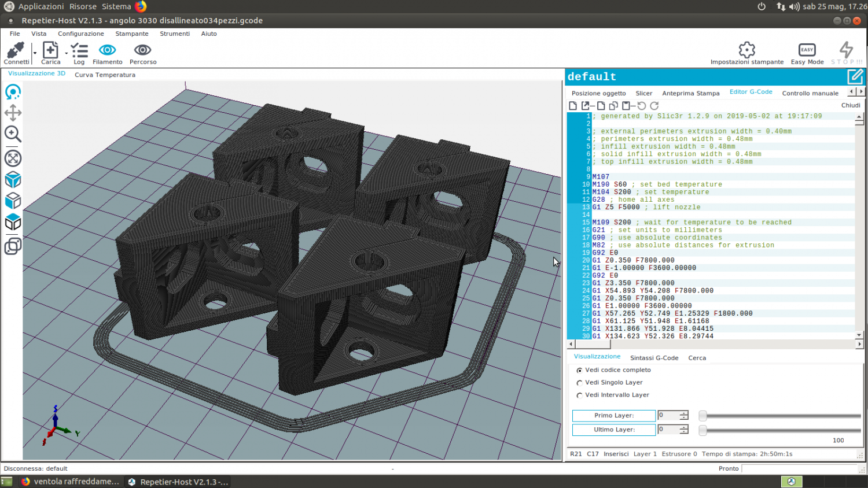
Task: Open the Configurazione menu
Action: click(81, 34)
